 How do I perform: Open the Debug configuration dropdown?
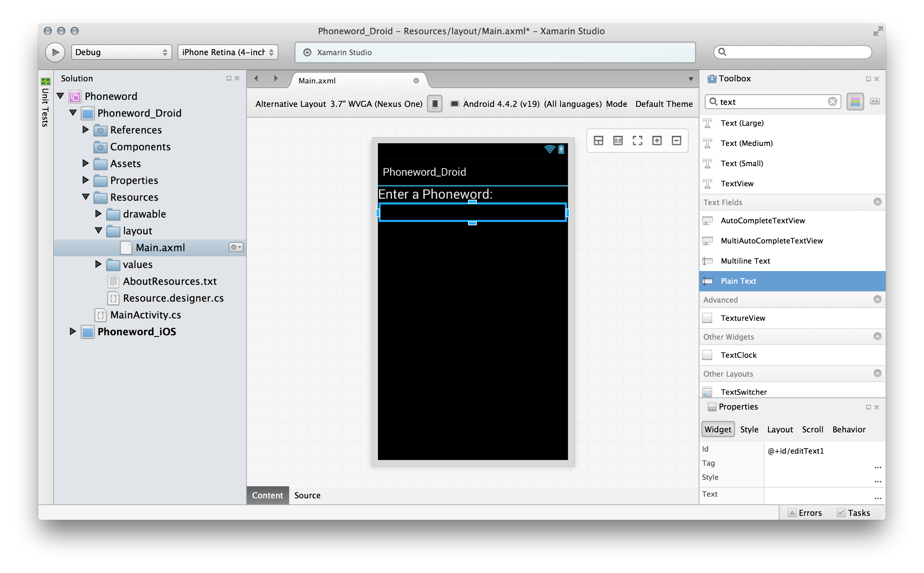pyautogui.click(x=121, y=52)
